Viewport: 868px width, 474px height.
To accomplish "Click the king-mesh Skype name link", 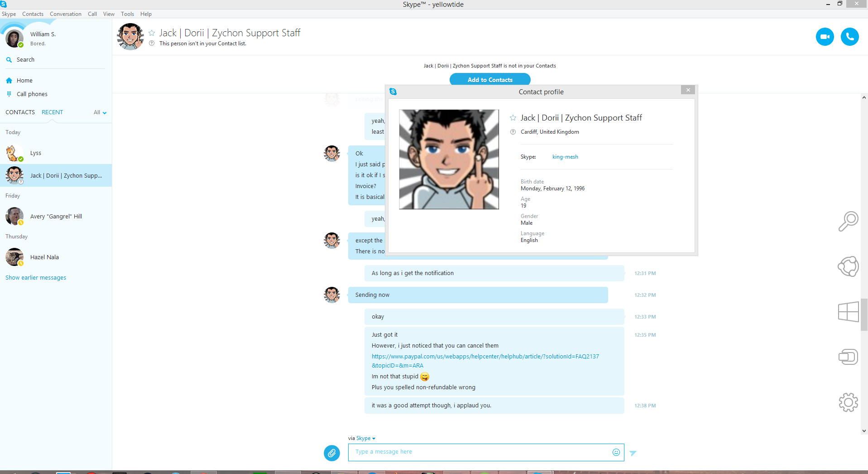I will coord(565,157).
